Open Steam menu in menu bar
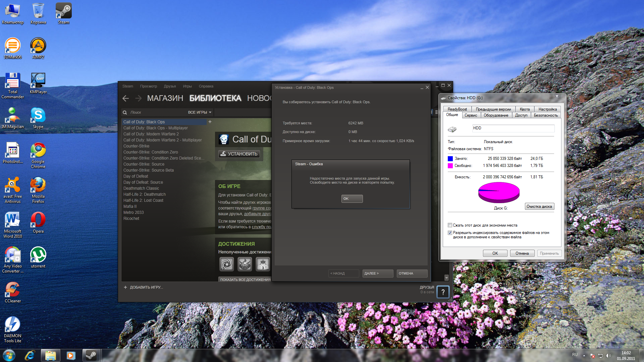The height and width of the screenshot is (362, 644). click(x=127, y=86)
